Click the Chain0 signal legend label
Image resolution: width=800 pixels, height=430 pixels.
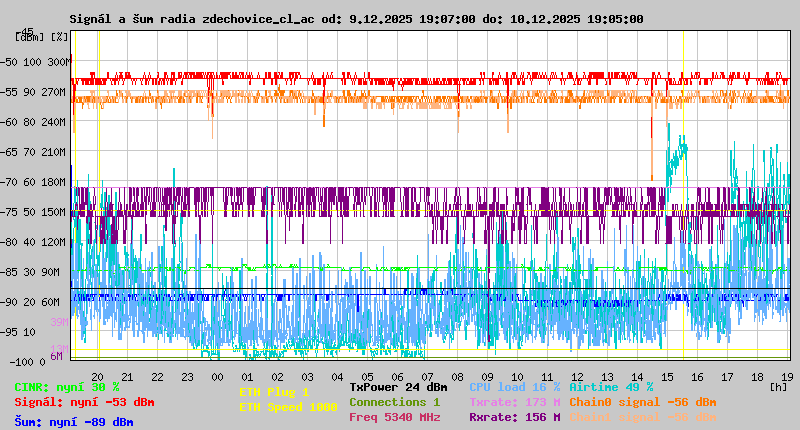tap(642, 402)
